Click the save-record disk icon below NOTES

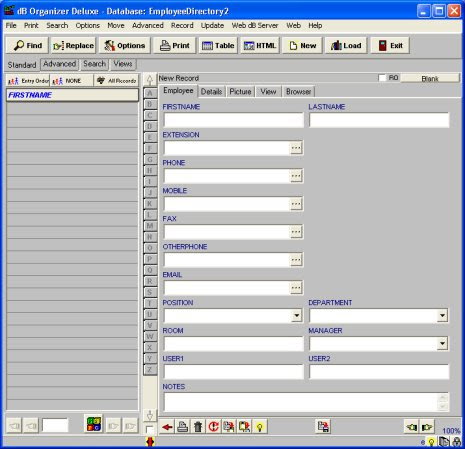(323, 427)
